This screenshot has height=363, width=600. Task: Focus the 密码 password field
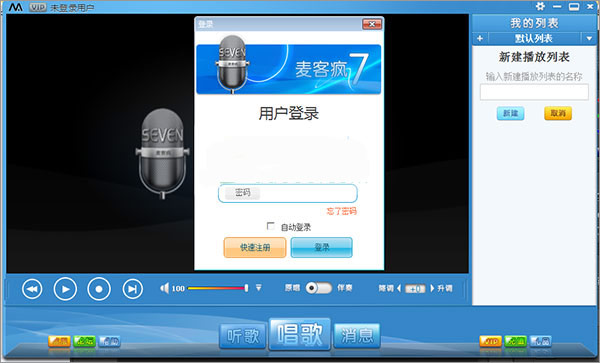click(288, 193)
